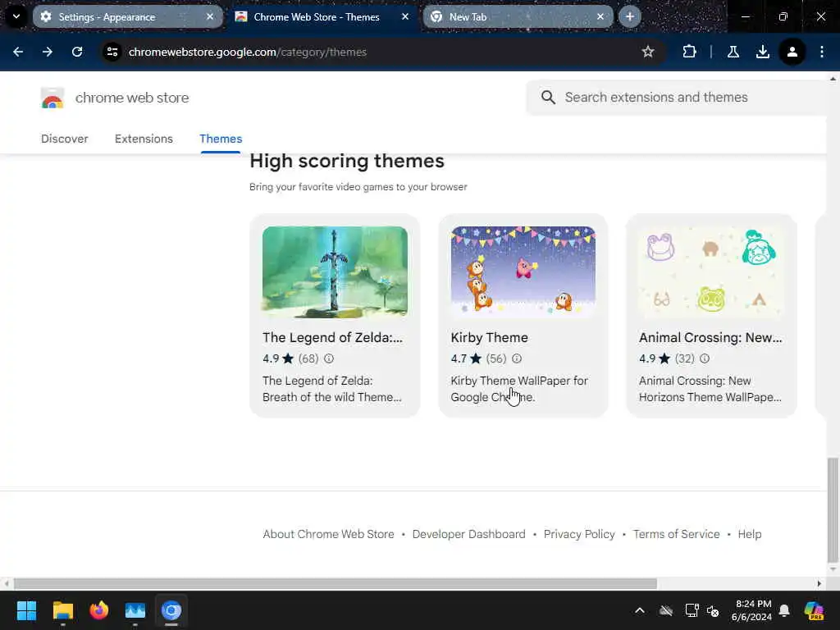View site information icon in address bar
Screen dimensions: 840x630
[x=112, y=52]
